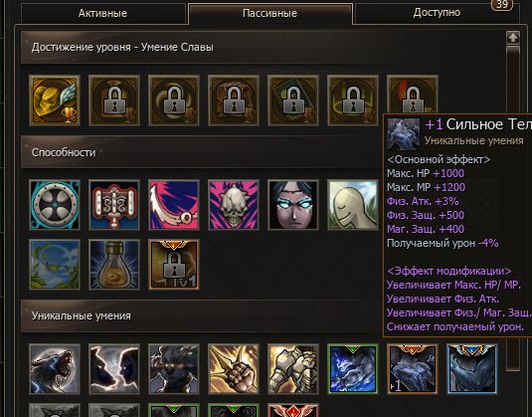Click the golden boot trophy skill icon
532x417 pixels.
click(x=55, y=101)
